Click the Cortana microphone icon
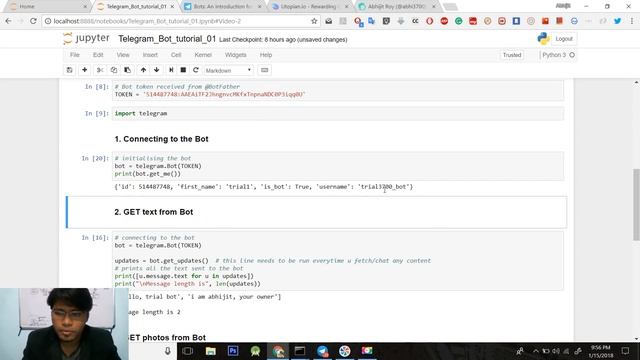This screenshot has width=640, height=360. [x=167, y=351]
